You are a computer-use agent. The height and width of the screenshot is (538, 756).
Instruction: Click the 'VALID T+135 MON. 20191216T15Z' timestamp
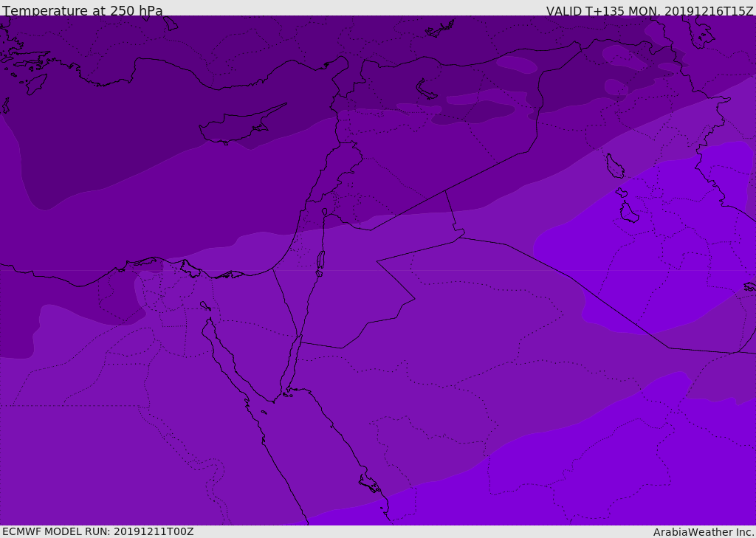point(650,10)
